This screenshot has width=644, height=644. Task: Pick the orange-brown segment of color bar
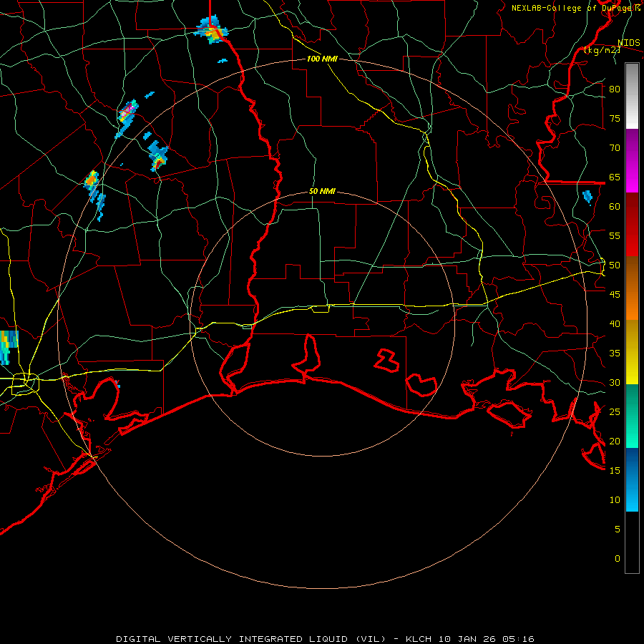[x=632, y=288]
